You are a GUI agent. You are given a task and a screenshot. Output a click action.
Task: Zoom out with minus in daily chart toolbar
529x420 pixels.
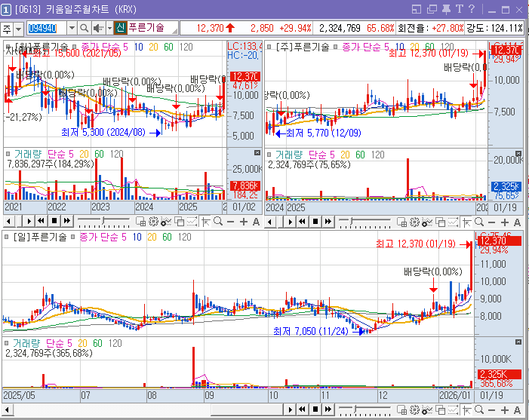coord(492,410)
